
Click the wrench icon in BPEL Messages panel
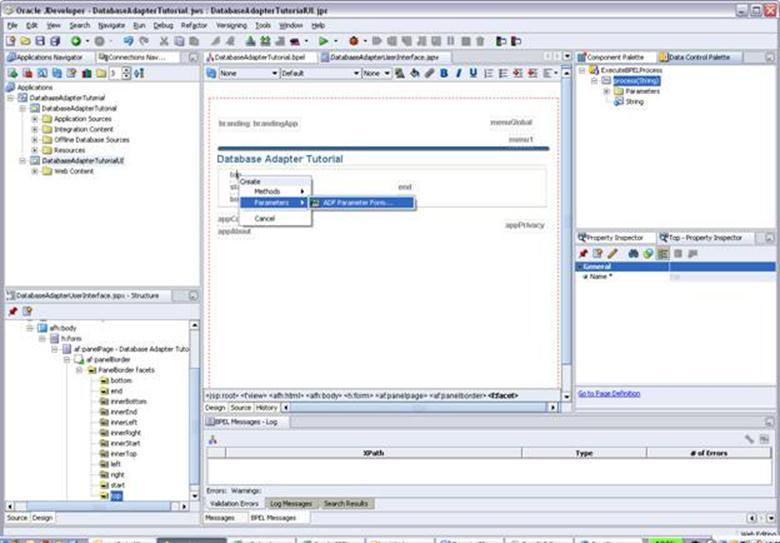[750, 439]
